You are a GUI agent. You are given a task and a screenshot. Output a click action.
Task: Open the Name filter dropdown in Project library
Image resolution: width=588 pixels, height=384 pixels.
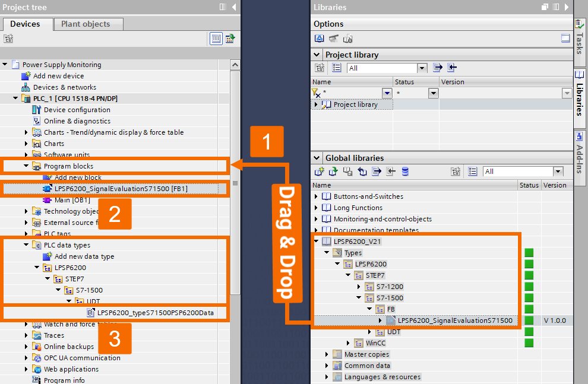coord(387,93)
